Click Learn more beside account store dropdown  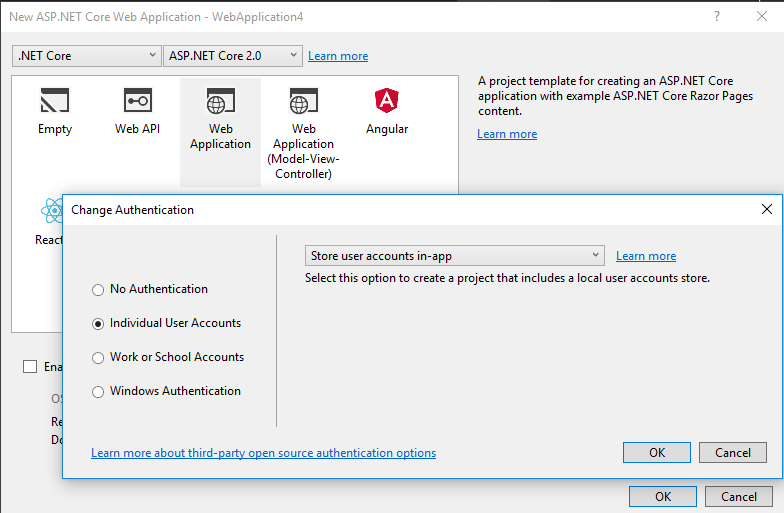(x=646, y=256)
